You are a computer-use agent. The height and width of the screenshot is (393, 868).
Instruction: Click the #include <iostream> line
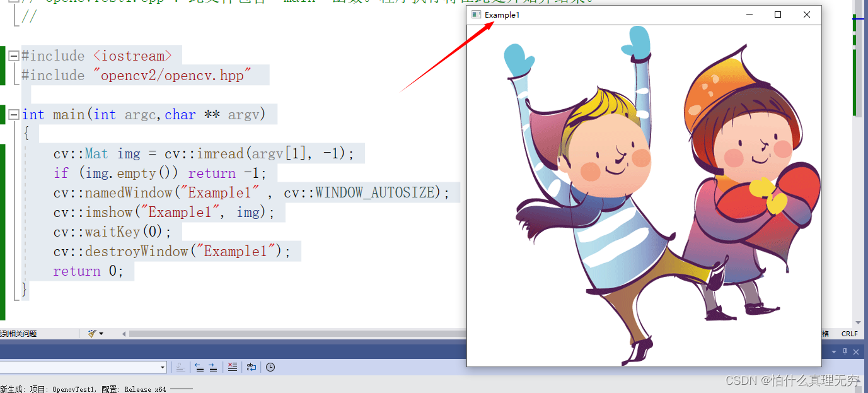tap(96, 56)
